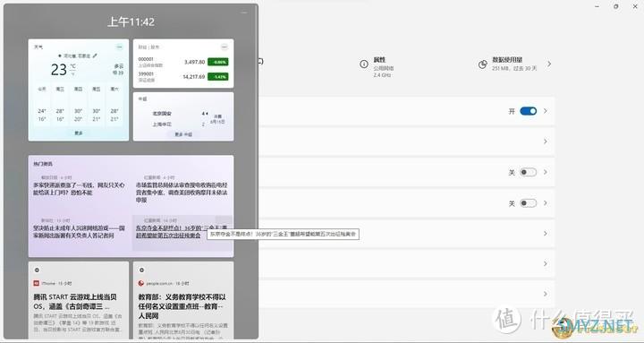This screenshot has width=644, height=343.
Task: Expand the 数据使用量 chevron arrow
Action: tap(549, 64)
